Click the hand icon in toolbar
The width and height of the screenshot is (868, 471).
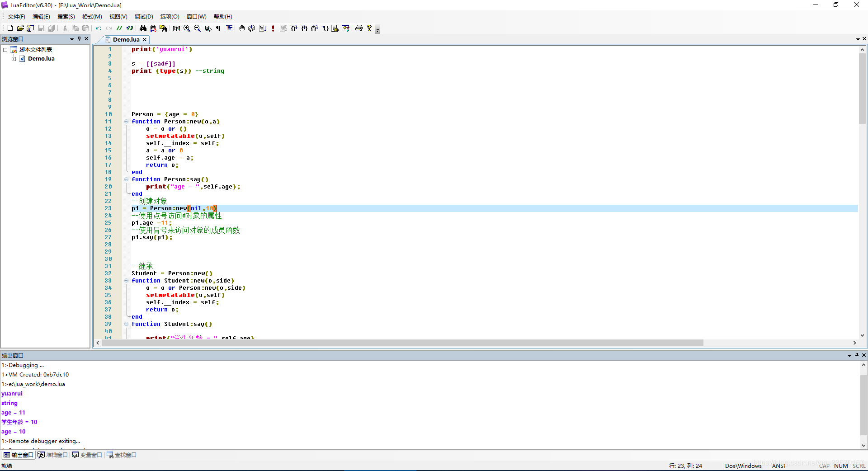242,28
